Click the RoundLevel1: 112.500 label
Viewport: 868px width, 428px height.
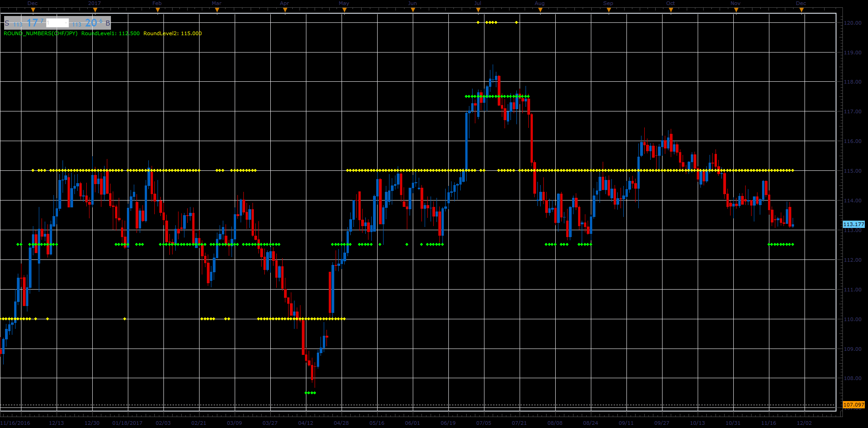pyautogui.click(x=110, y=33)
